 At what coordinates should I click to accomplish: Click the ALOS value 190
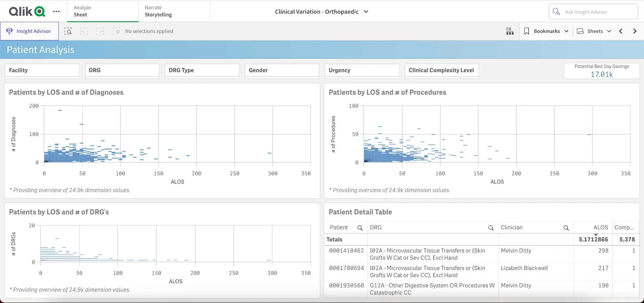pos(603,285)
